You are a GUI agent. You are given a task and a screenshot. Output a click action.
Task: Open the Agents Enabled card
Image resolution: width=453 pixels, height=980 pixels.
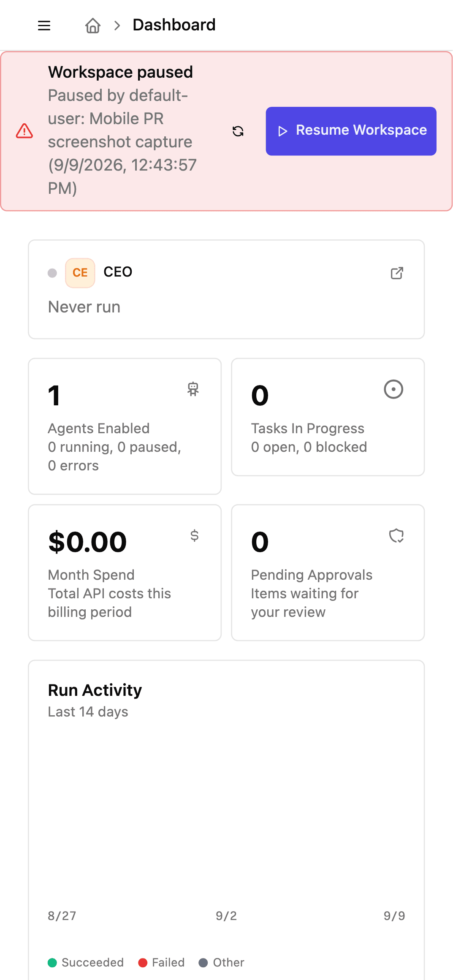click(x=125, y=426)
